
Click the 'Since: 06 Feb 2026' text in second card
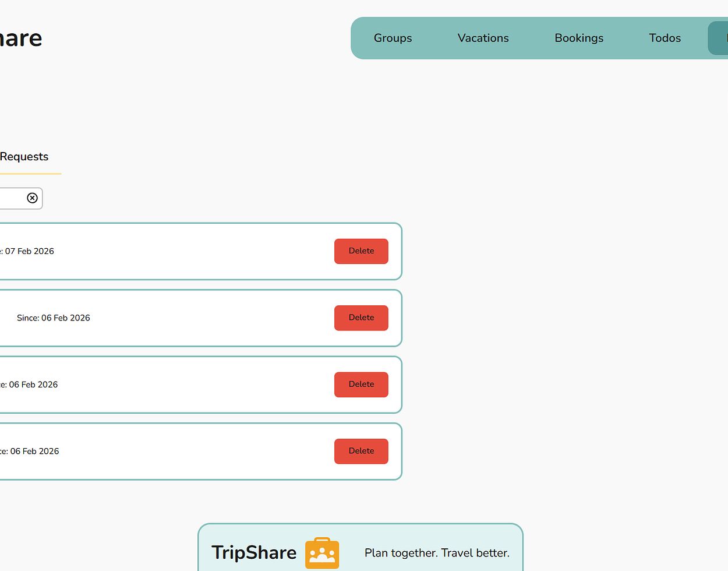pyautogui.click(x=54, y=318)
